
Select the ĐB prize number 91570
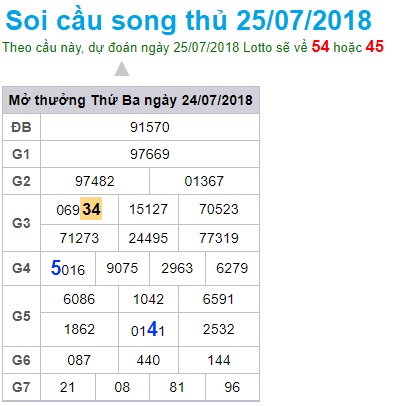coord(150,127)
